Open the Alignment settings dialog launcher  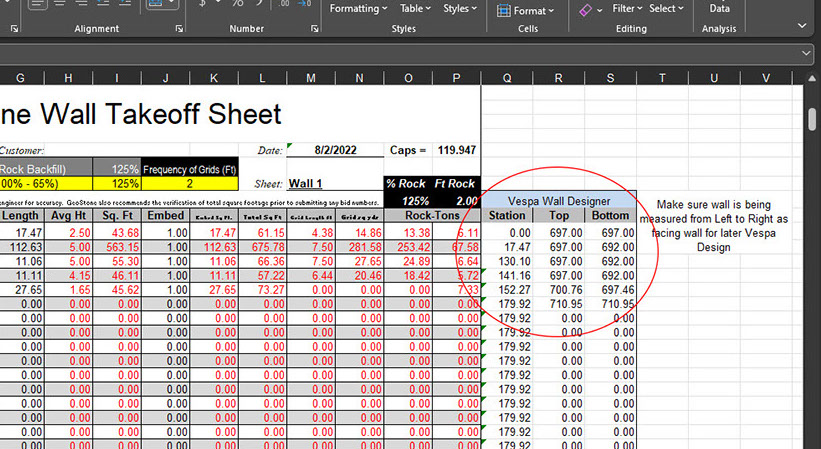click(x=180, y=29)
